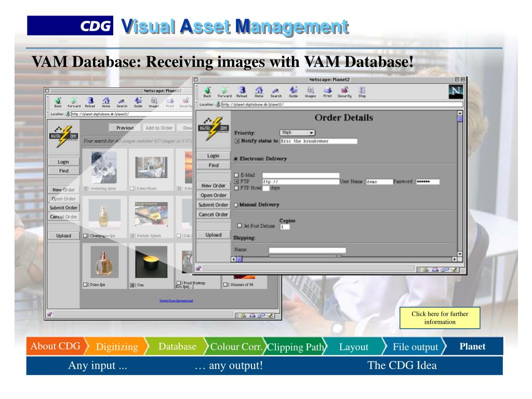Check the Summer of 98 checkbox
Image resolution: width=532 pixels, height=399 pixels.
click(x=225, y=285)
